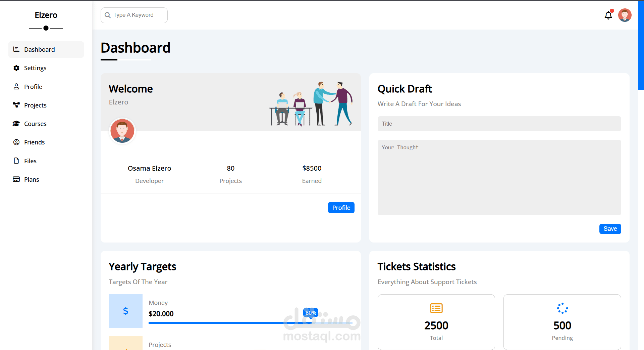Click the notification bell icon
644x350 pixels.
pyautogui.click(x=608, y=15)
